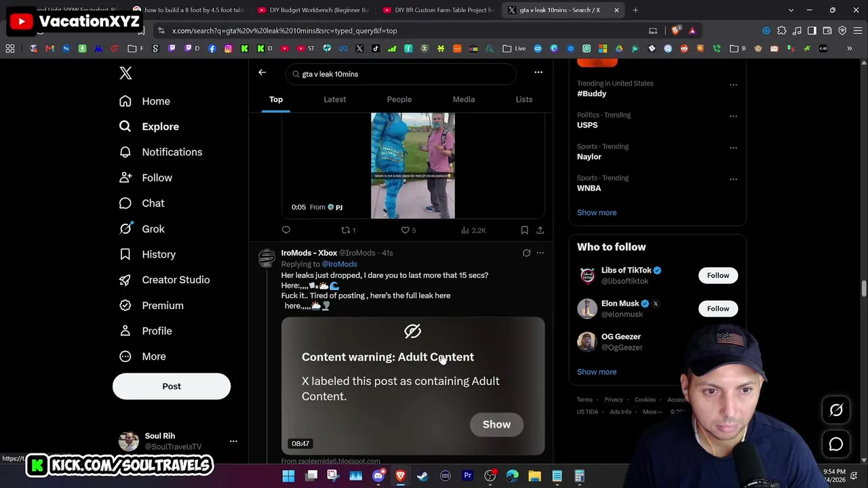Select the Top tab
The height and width of the screenshot is (488, 868).
276,100
